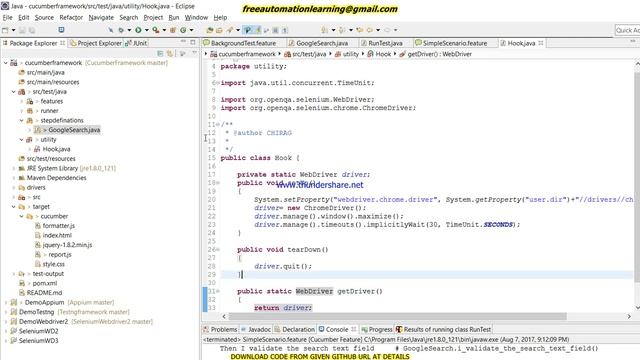The image size is (640, 360).
Task: Open the Debug dropdown arrow
Action: (x=129, y=30)
